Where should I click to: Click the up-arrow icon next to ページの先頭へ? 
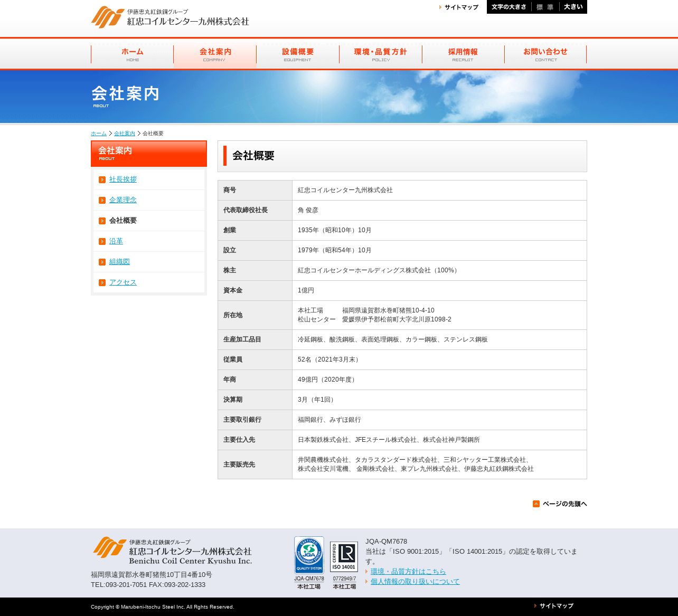tap(536, 504)
